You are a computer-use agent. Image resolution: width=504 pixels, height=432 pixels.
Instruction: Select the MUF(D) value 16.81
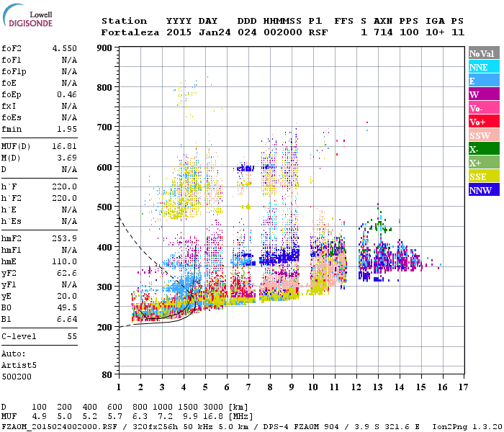(x=64, y=145)
